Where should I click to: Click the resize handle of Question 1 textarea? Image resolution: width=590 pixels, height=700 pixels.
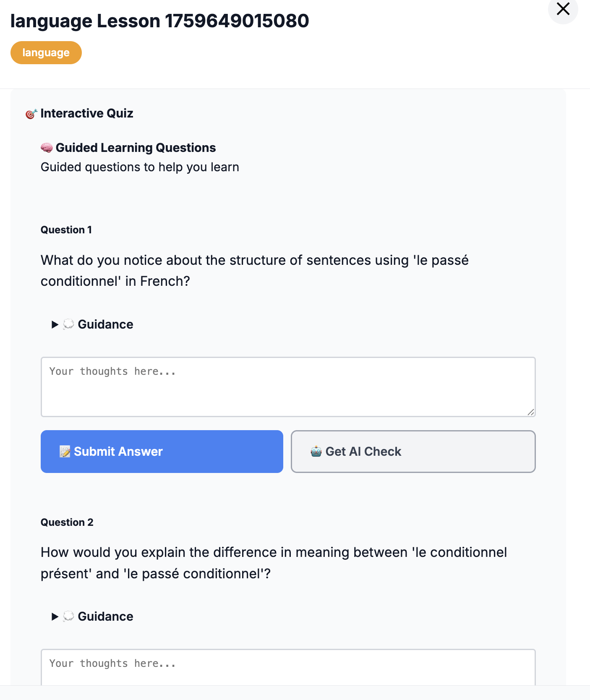(531, 412)
